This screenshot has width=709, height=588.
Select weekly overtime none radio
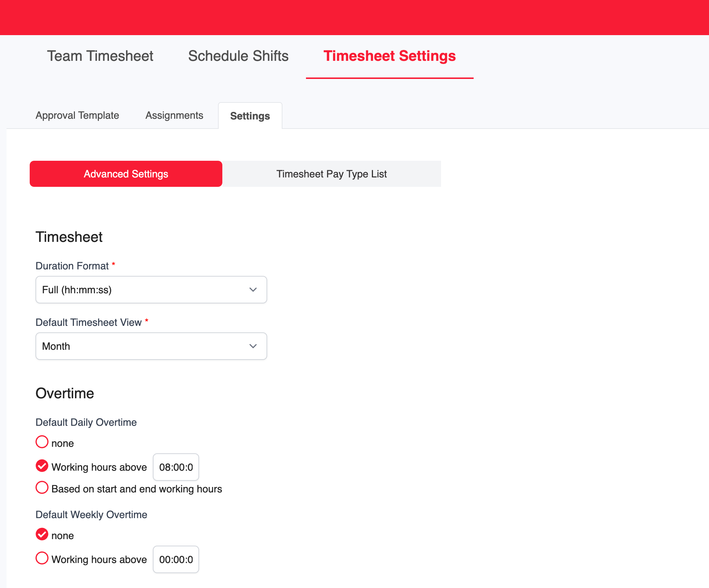coord(42,534)
